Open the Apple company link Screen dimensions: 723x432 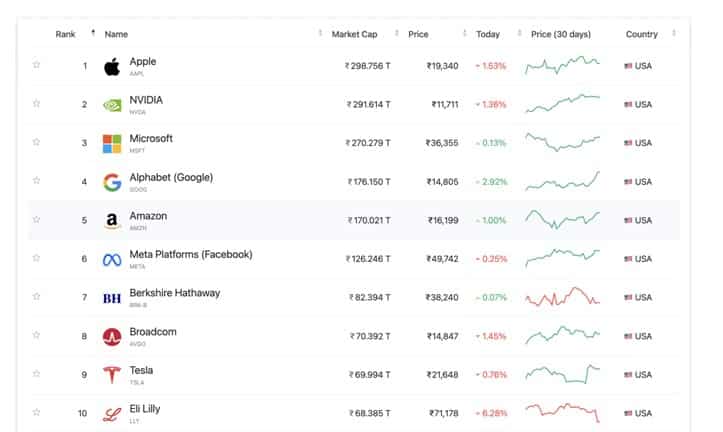[x=142, y=62]
